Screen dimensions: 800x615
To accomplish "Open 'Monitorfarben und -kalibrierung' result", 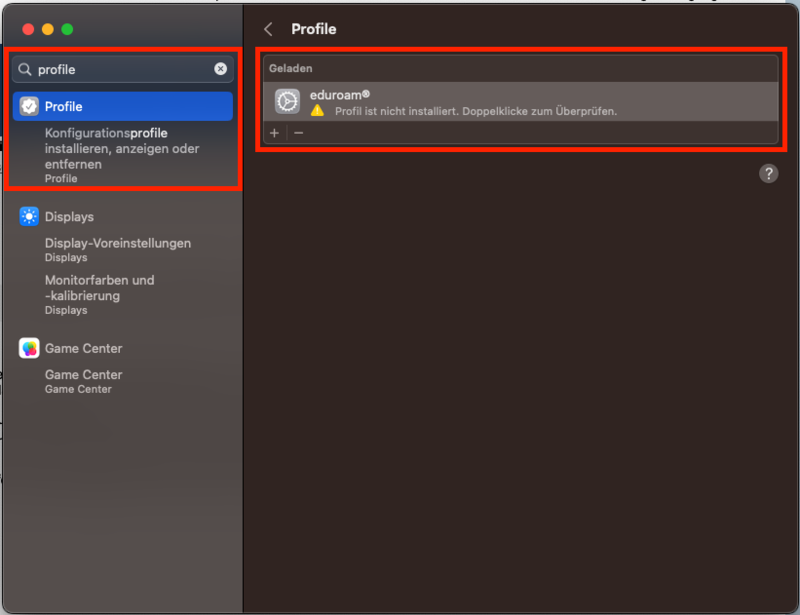I will tap(99, 294).
